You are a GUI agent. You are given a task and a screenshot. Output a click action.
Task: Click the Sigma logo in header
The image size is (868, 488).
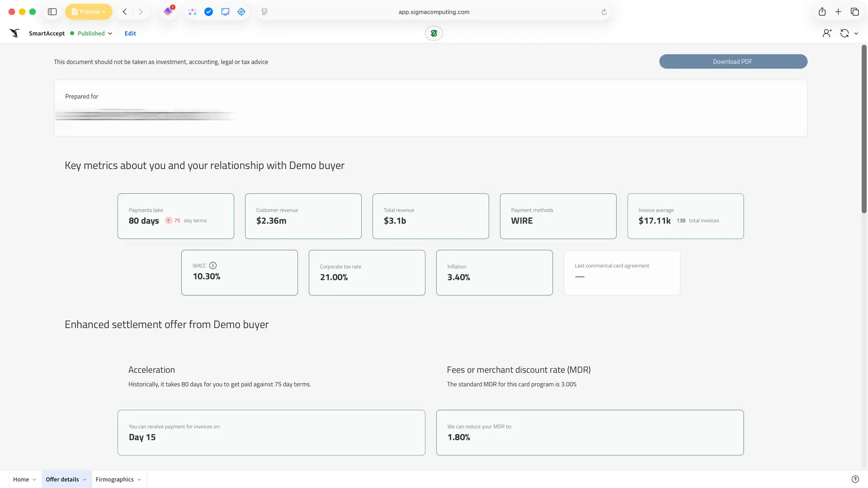(14, 33)
